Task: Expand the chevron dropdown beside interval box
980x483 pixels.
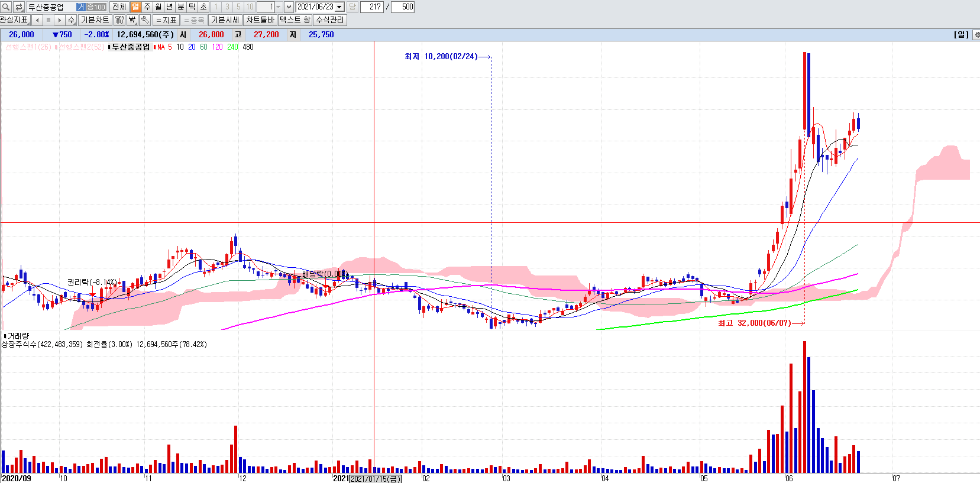Action: pyautogui.click(x=289, y=7)
